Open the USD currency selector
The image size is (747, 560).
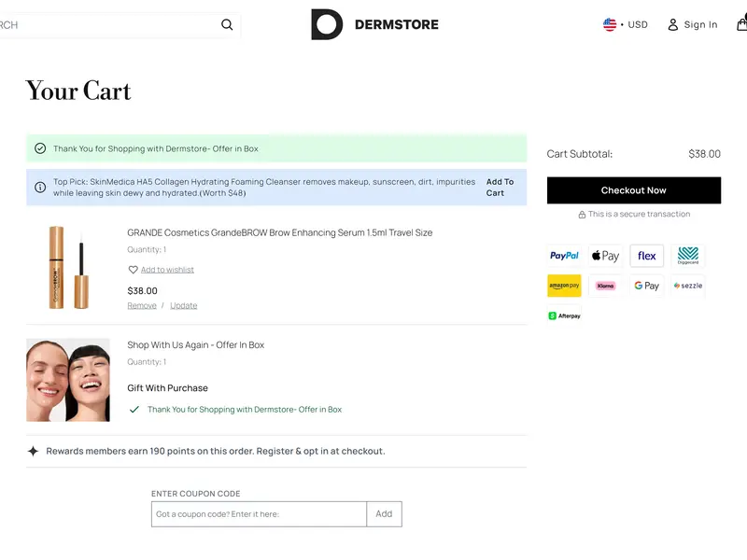pos(626,25)
